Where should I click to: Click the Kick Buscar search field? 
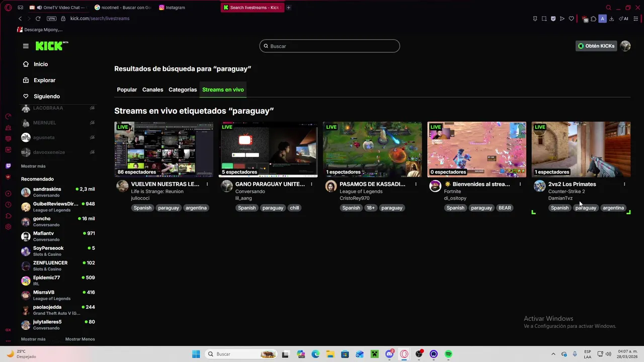[x=330, y=46]
